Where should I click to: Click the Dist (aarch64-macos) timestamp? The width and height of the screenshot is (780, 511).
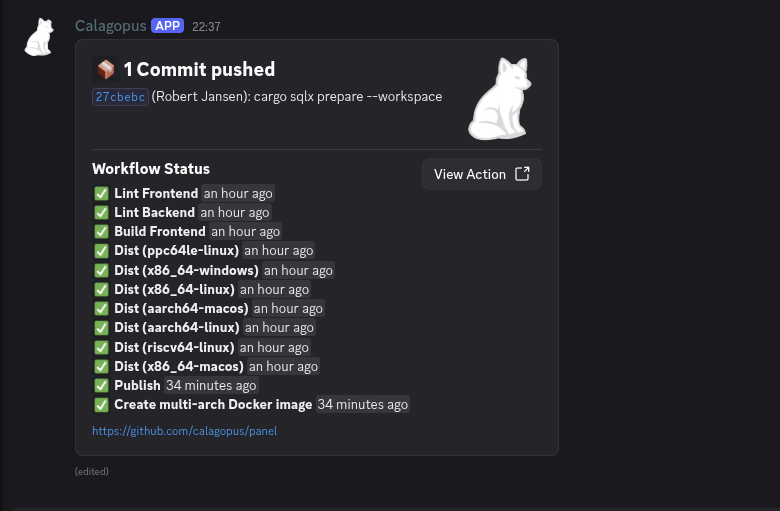(x=288, y=308)
